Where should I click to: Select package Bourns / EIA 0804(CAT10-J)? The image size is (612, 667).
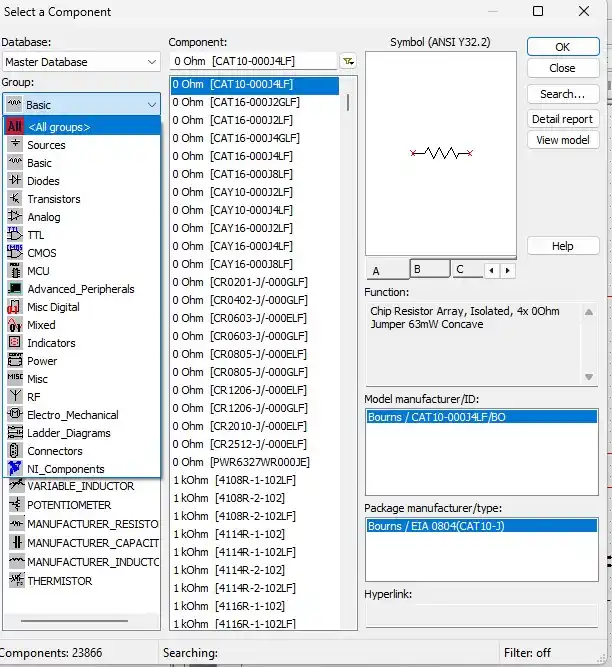click(x=481, y=526)
